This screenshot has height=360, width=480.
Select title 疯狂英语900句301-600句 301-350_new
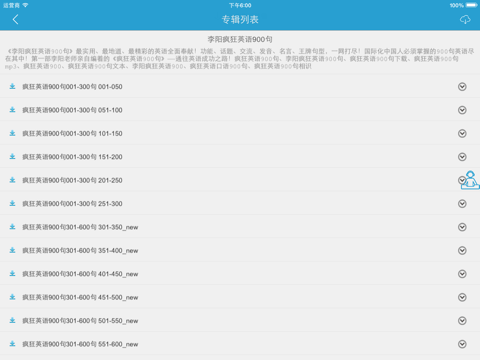[x=80, y=227]
